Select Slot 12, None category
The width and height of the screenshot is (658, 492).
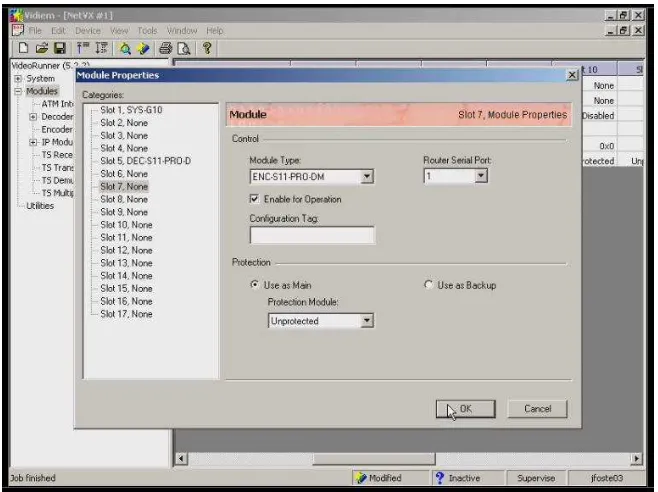coord(126,250)
